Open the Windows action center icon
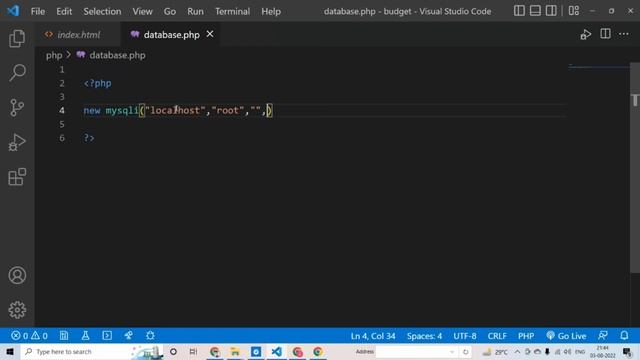The height and width of the screenshot is (360, 640). tap(627, 351)
